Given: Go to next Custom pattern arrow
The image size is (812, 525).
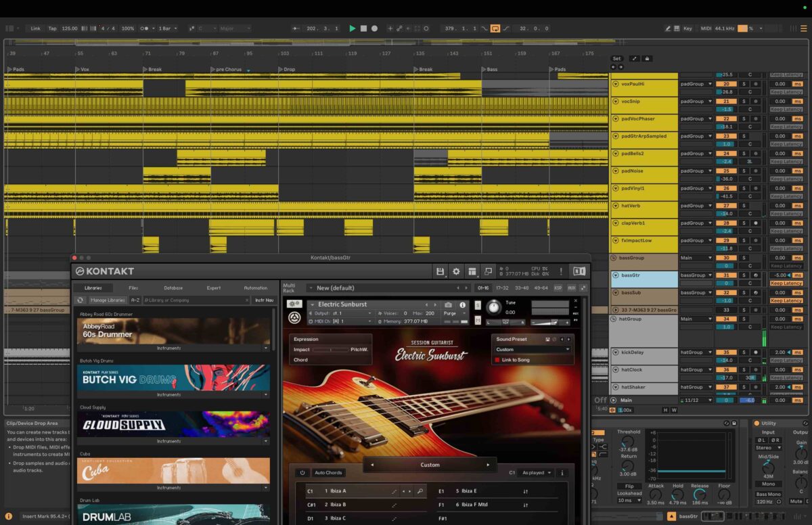Looking at the screenshot, I should (488, 465).
